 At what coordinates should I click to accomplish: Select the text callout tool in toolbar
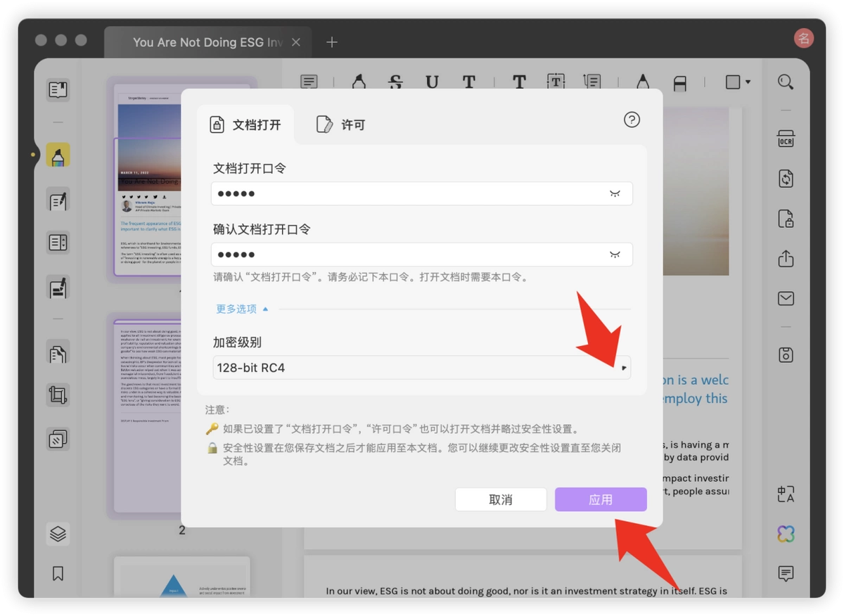[x=592, y=82]
